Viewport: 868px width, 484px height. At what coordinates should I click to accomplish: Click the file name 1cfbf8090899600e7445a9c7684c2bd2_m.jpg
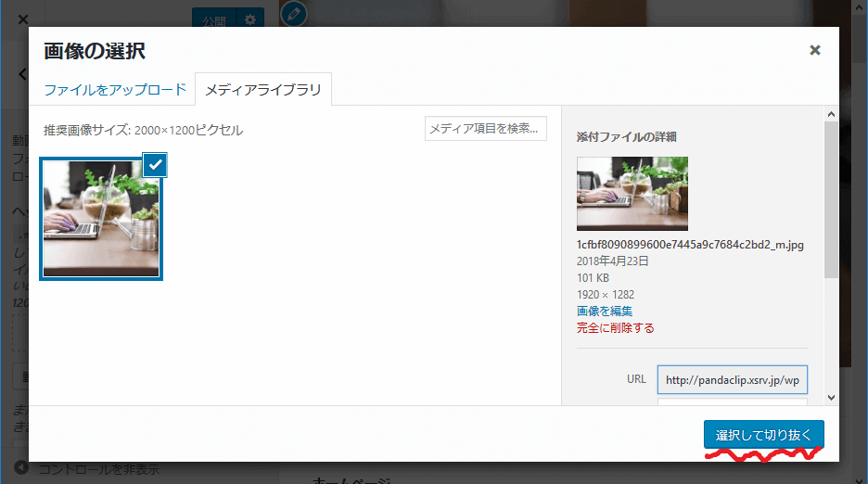pos(690,245)
